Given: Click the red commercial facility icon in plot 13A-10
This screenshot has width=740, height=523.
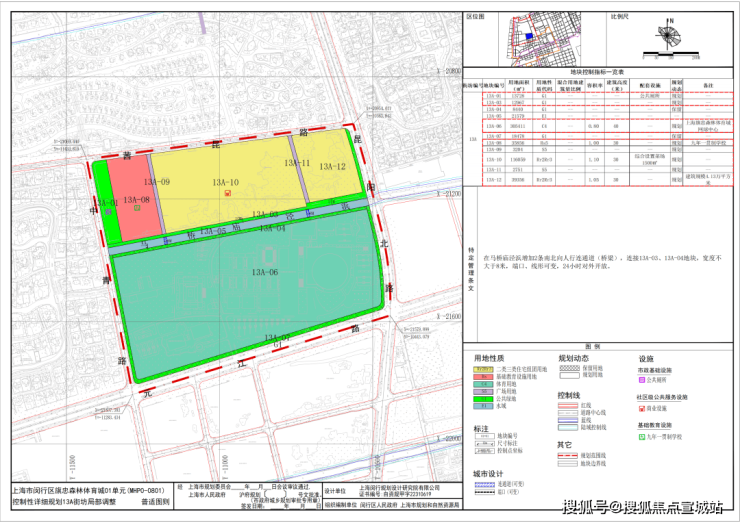Looking at the screenshot, I should pyautogui.click(x=228, y=193).
